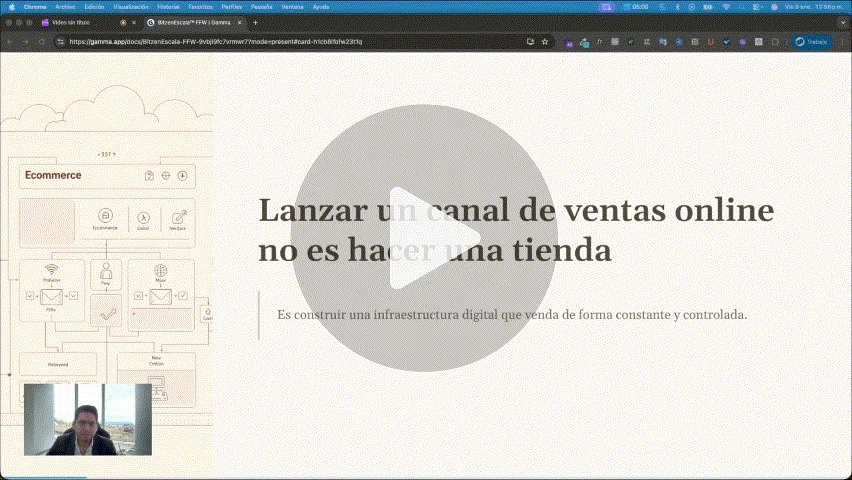852x480 pixels.
Task: Click the presenter webcam thumbnail
Action: pyautogui.click(x=87, y=418)
